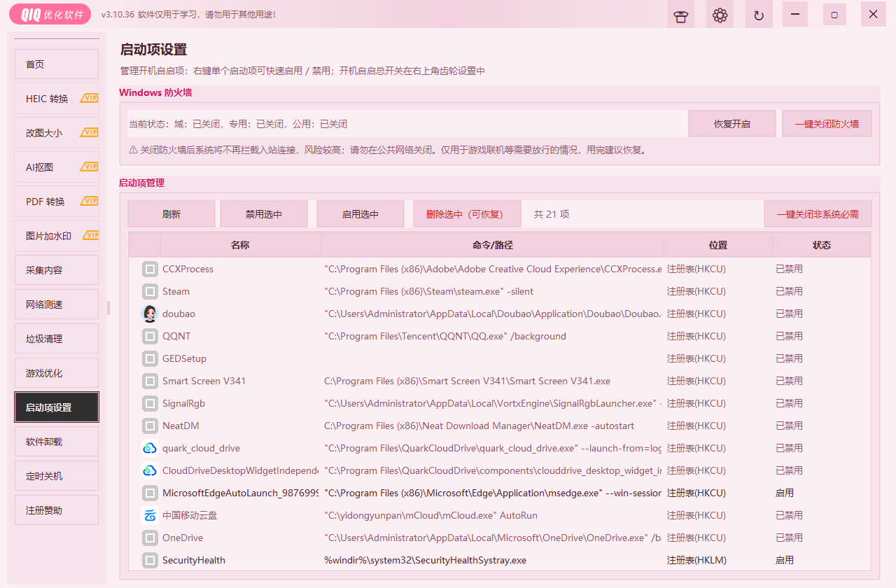Open the 图片加水印 tool
This screenshot has width=896, height=588.
click(57, 236)
